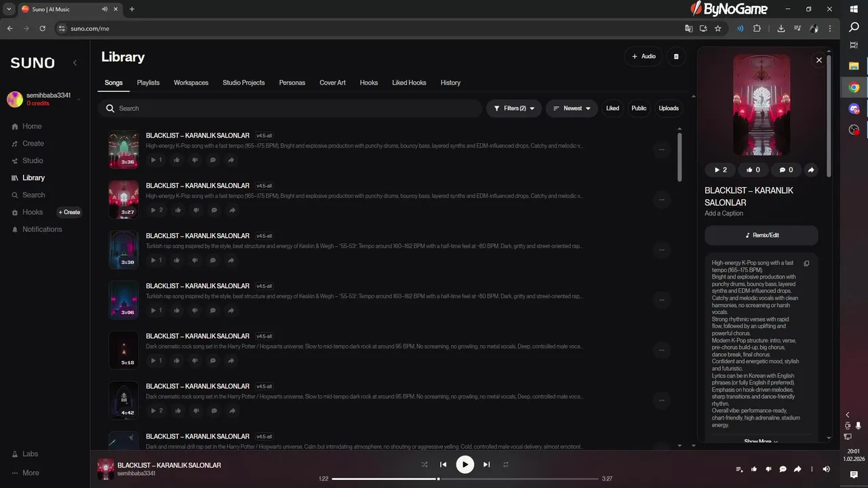
Task: Open Chrome Downloads icon in toolbar
Action: 781,28
